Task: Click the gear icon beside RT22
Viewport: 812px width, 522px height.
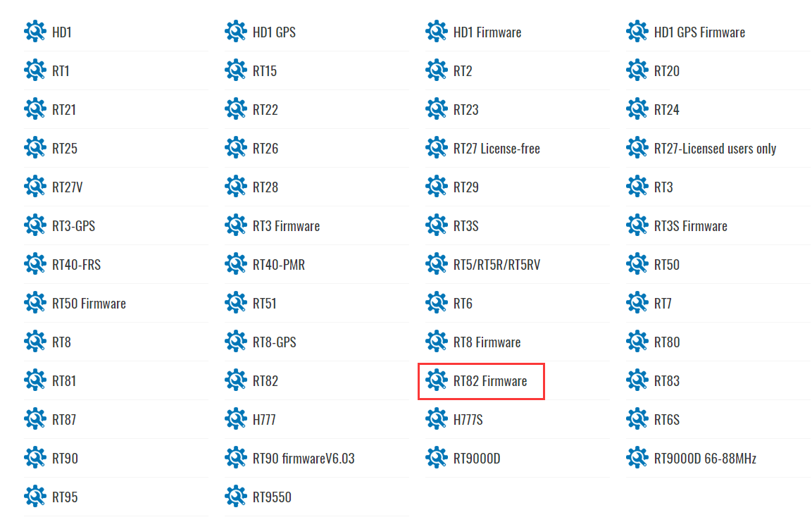Action: click(236, 109)
